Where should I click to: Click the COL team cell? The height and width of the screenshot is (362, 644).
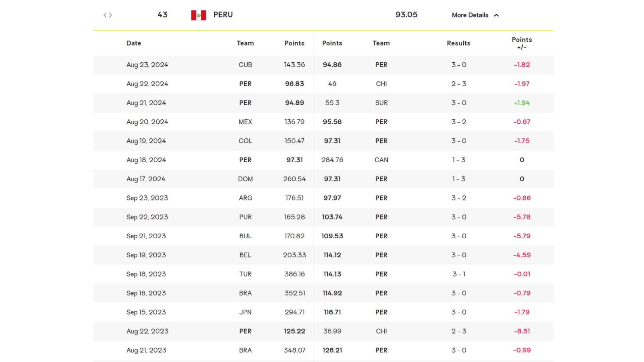coord(245,141)
